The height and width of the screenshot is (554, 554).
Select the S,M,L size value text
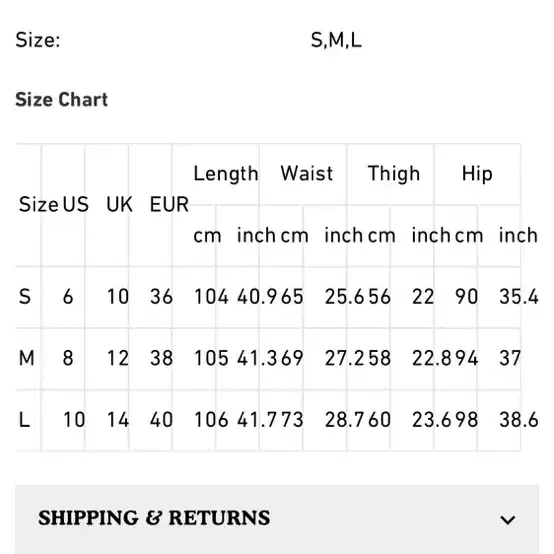click(336, 40)
